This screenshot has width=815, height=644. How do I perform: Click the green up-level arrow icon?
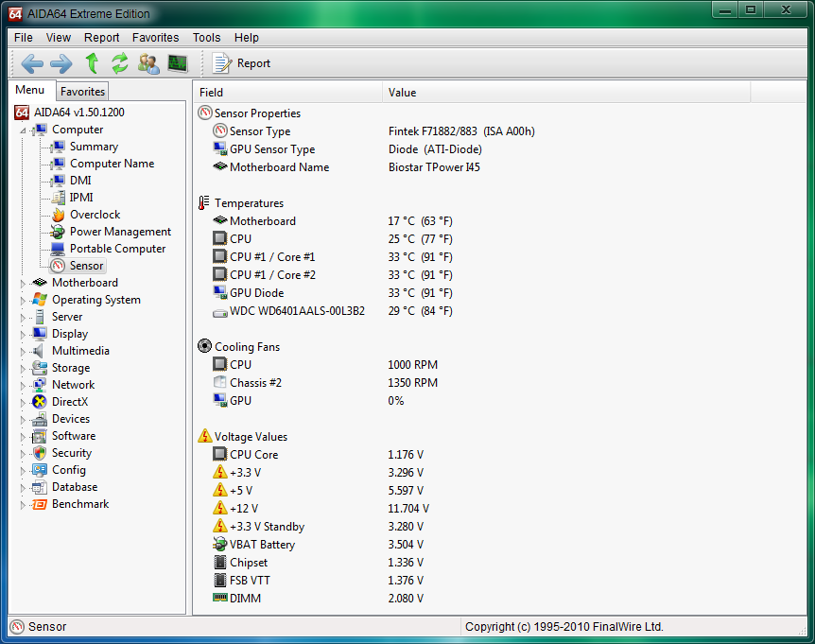click(92, 63)
